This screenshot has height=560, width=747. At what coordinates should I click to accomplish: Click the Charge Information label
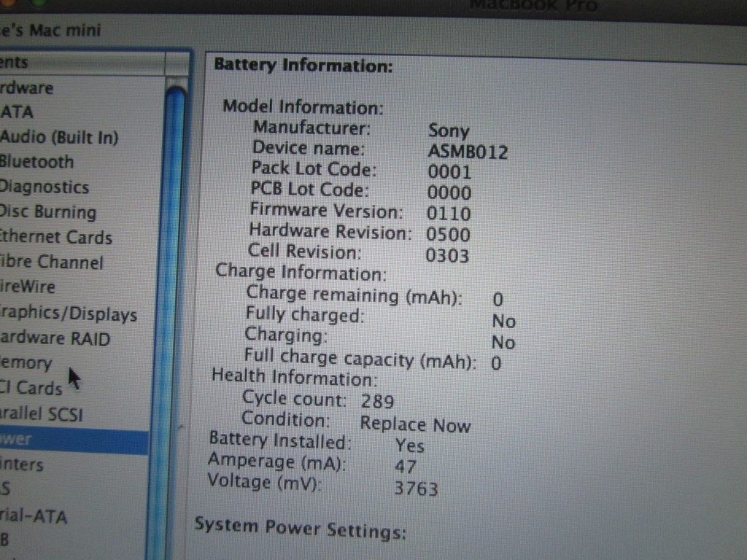point(301,273)
